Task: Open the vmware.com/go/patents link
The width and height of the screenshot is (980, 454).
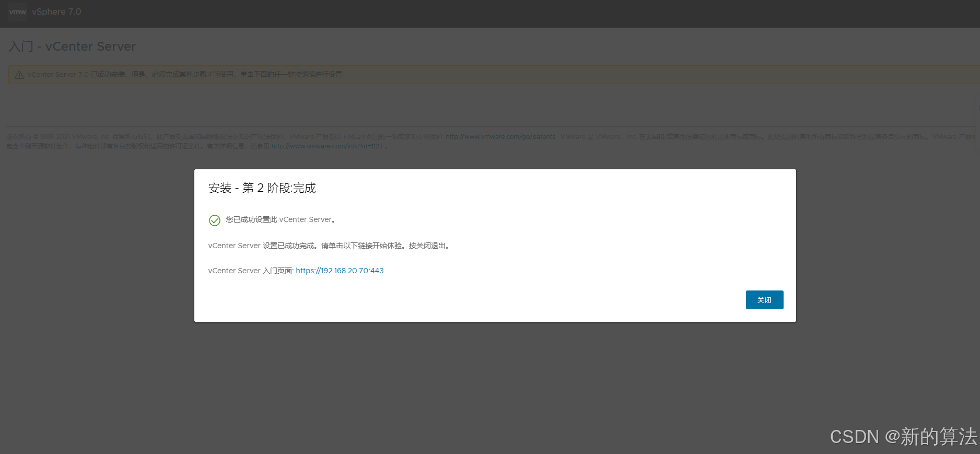Action: 500,137
